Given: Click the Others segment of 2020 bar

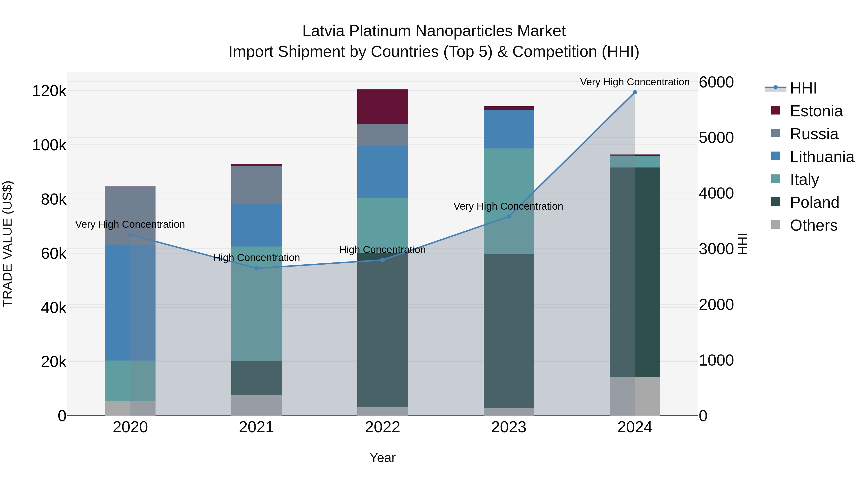Looking at the screenshot, I should tap(130, 408).
